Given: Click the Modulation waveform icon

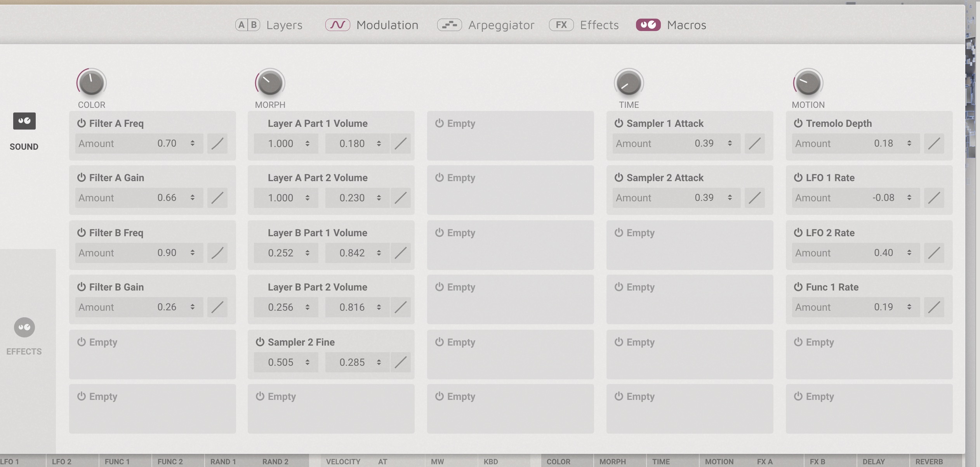Looking at the screenshot, I should pyautogui.click(x=337, y=25).
